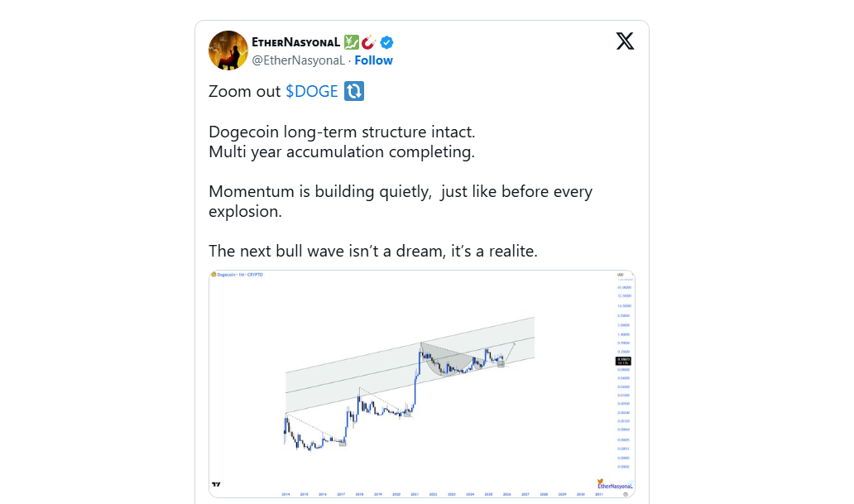Click the green chart emoji beside name
Viewport: 854px width, 504px height.
pyautogui.click(x=352, y=42)
